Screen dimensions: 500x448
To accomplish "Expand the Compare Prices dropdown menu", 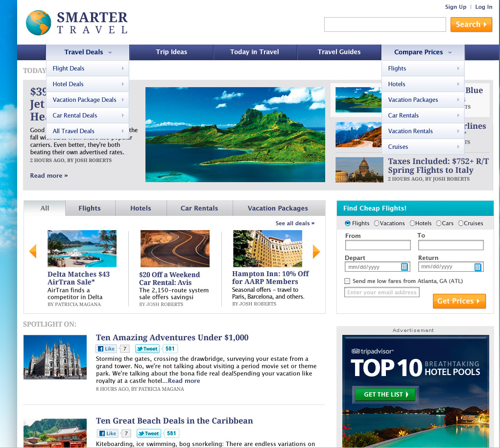I will (x=423, y=52).
